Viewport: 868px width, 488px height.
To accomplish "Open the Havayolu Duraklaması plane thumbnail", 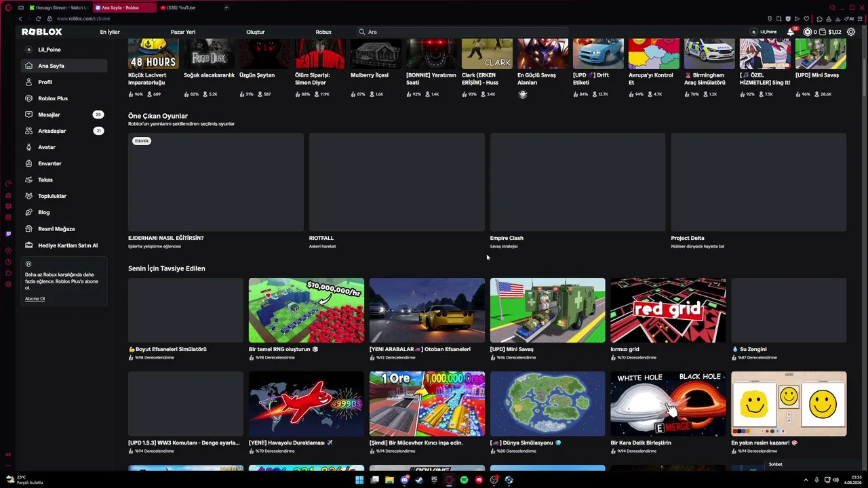I will pyautogui.click(x=307, y=404).
